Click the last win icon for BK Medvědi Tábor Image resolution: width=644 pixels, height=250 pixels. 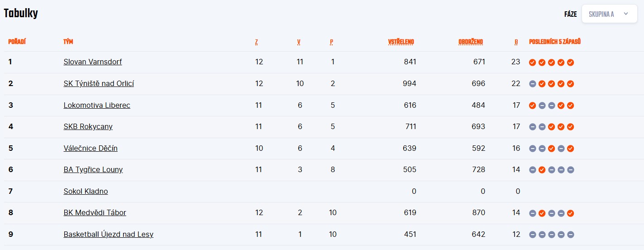571,213
